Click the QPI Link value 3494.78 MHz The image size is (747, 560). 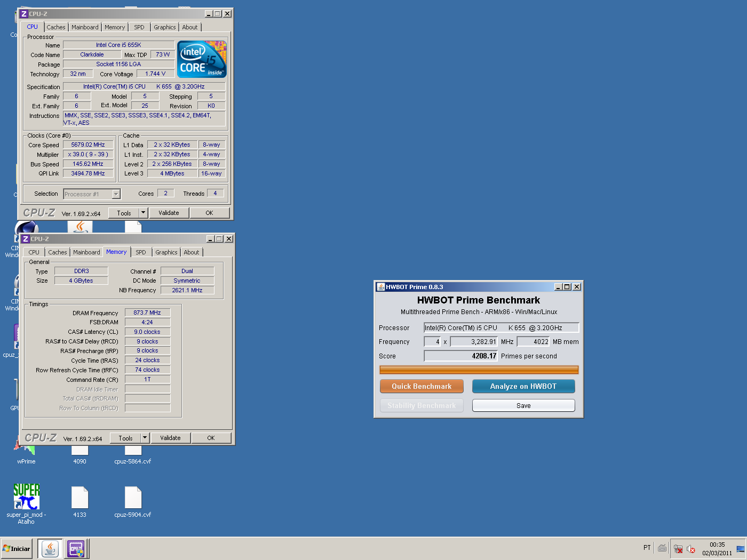(x=88, y=173)
